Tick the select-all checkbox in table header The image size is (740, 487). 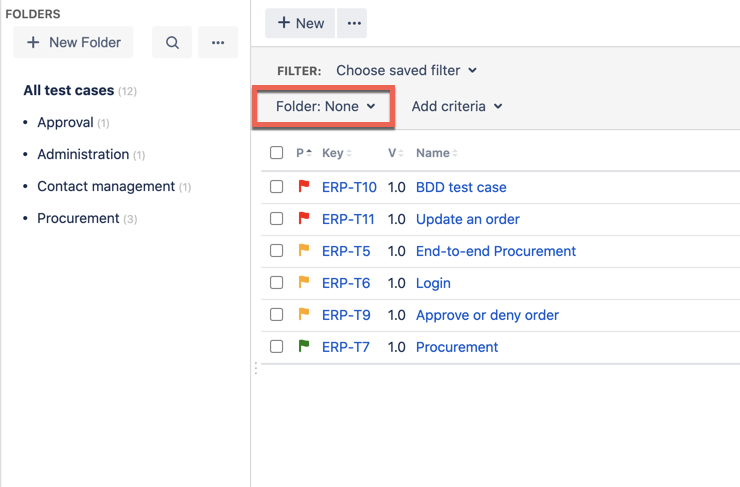pos(277,153)
